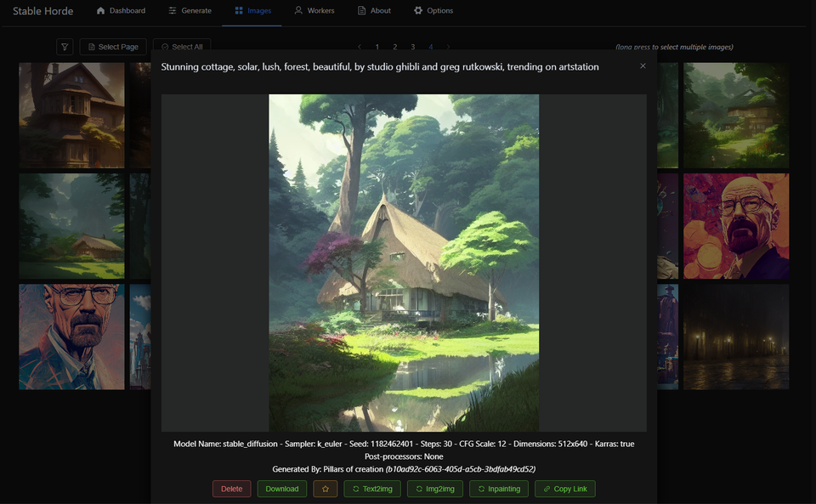Delete the cottage image
This screenshot has width=816, height=504.
click(x=231, y=489)
